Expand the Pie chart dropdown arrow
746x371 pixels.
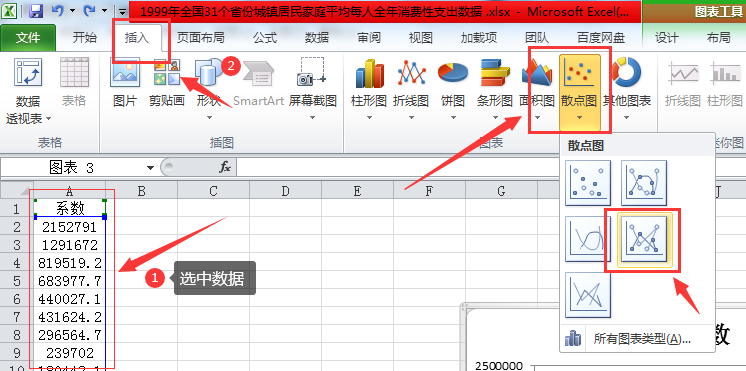click(452, 117)
